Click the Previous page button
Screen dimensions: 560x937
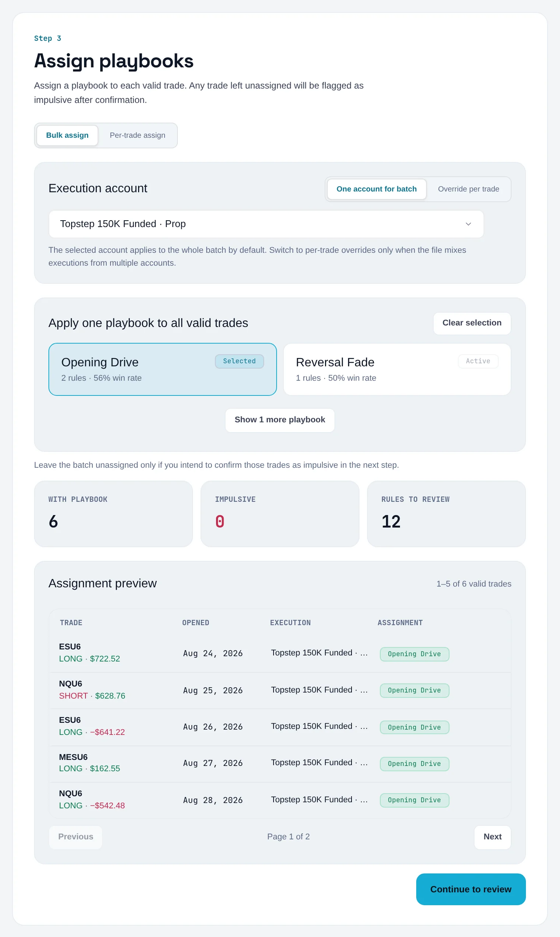[76, 837]
